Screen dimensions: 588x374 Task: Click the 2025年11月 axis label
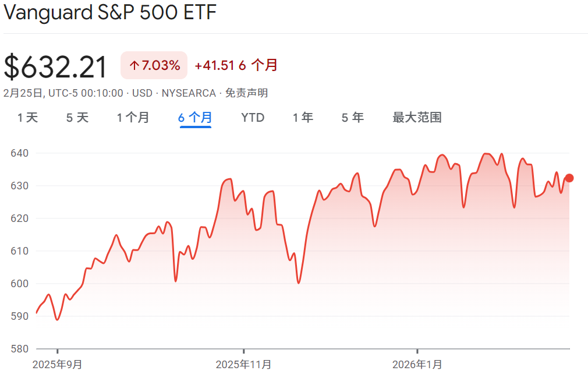[242, 365]
